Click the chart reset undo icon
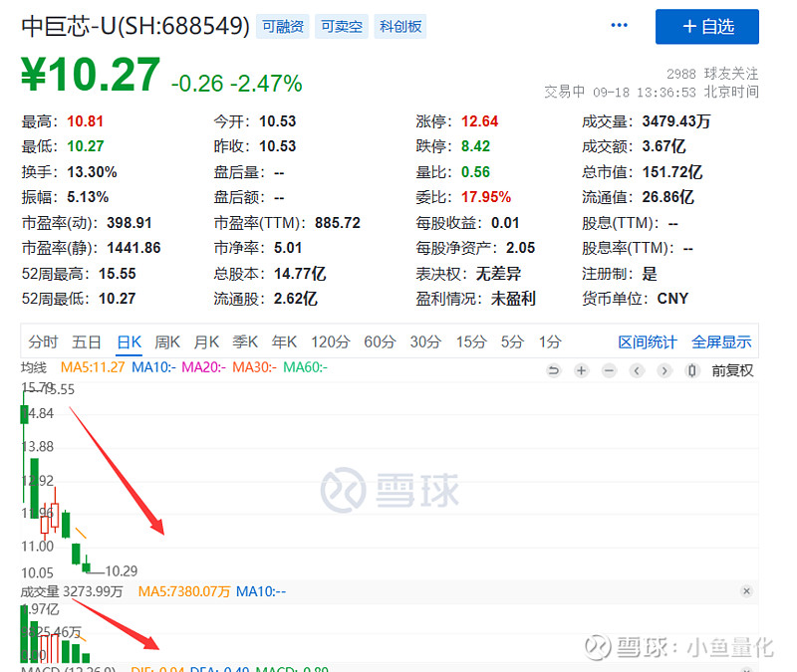Screen dimensions: 797x672 pyautogui.click(x=554, y=370)
